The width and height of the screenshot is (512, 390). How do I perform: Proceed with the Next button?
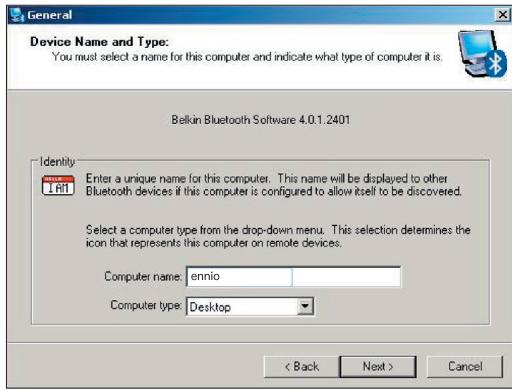378,367
